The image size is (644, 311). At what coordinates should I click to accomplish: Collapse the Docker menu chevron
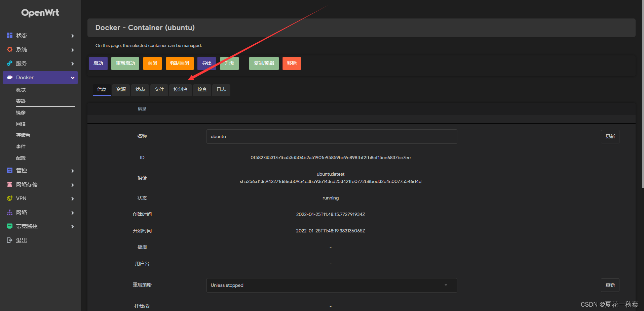[x=72, y=78]
